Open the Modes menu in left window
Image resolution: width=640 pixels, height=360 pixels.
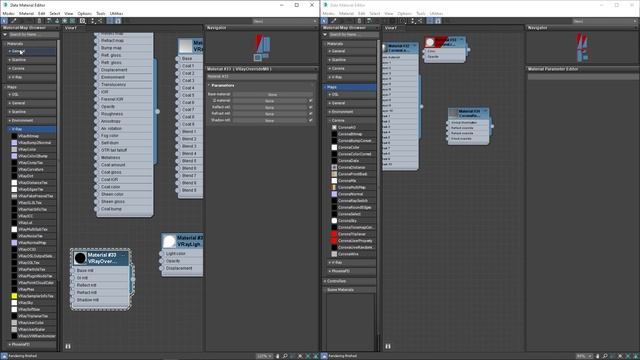(9, 13)
